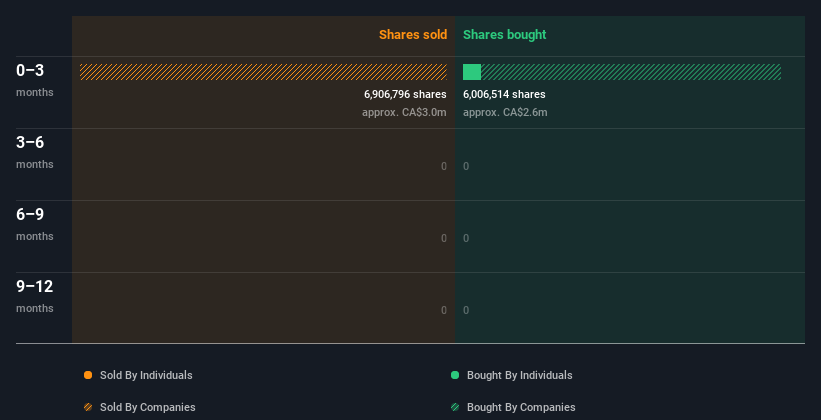
Task: Click the orange hatched shares sold bar
Action: tap(263, 72)
